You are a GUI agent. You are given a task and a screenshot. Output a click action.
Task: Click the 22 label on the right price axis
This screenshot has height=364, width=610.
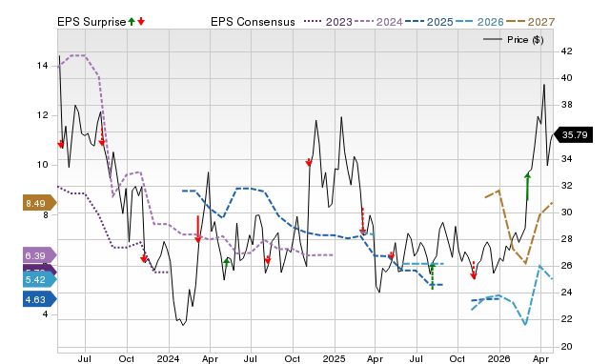[x=566, y=319]
